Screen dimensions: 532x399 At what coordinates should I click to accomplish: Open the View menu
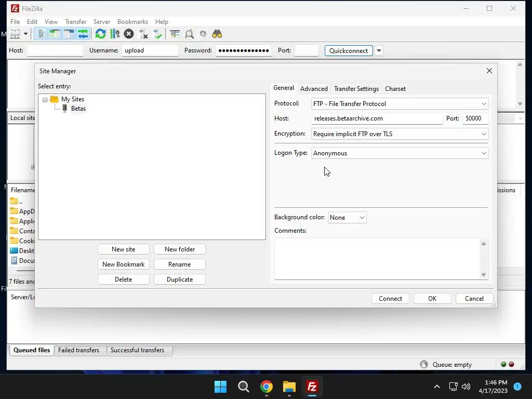51,22
